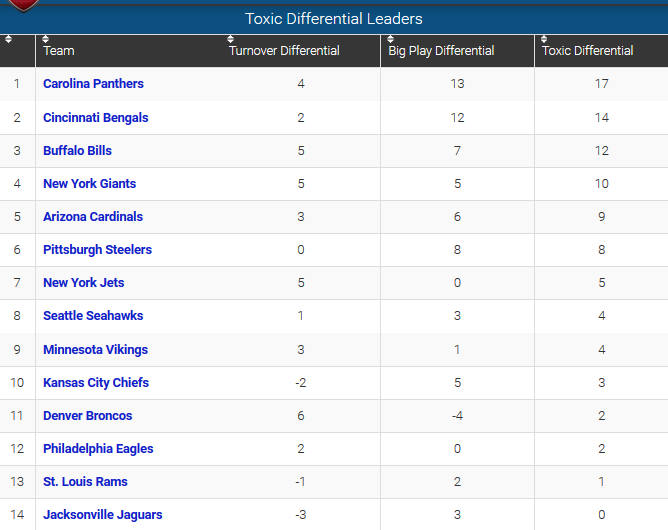The width and height of the screenshot is (668, 530).
Task: Click rank number 14 for Jacksonville Jaguars
Action: tap(17, 515)
